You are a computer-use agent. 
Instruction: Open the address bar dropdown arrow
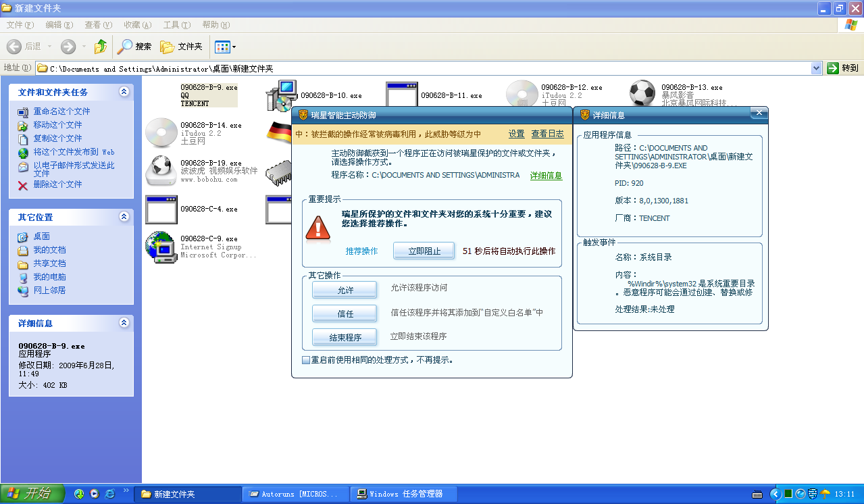tap(816, 68)
